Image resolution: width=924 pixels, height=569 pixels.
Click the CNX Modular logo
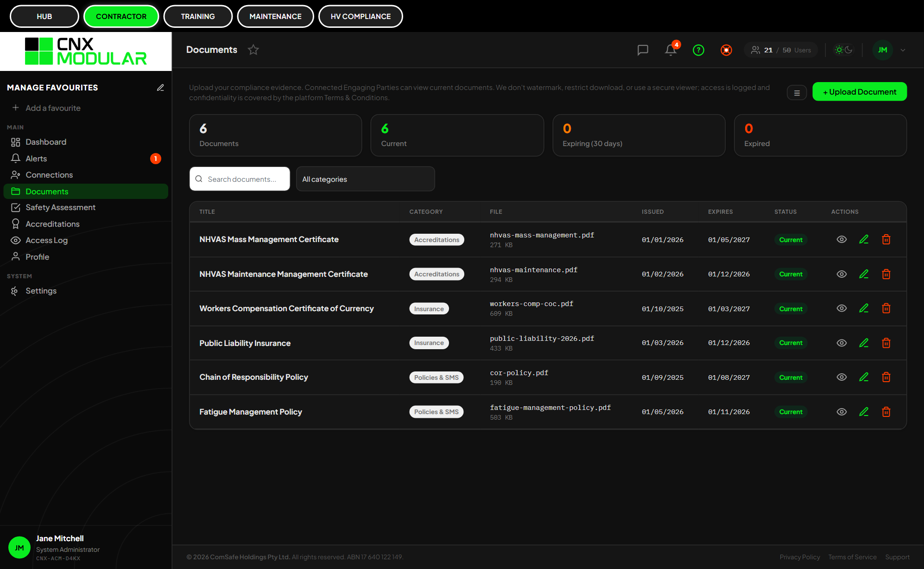(86, 51)
